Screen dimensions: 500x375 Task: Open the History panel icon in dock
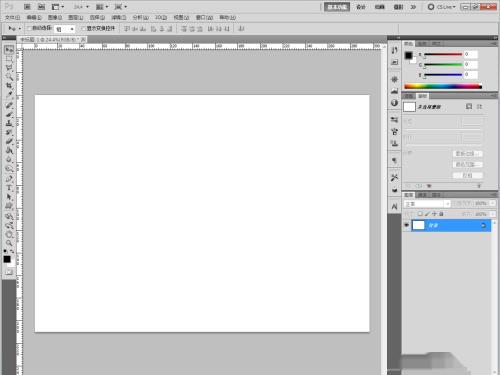[395, 50]
